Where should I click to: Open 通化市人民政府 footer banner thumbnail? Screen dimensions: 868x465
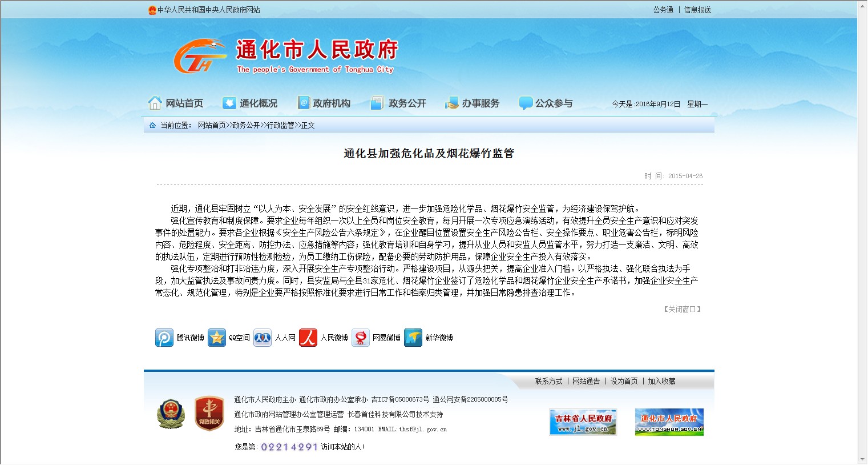pos(669,422)
